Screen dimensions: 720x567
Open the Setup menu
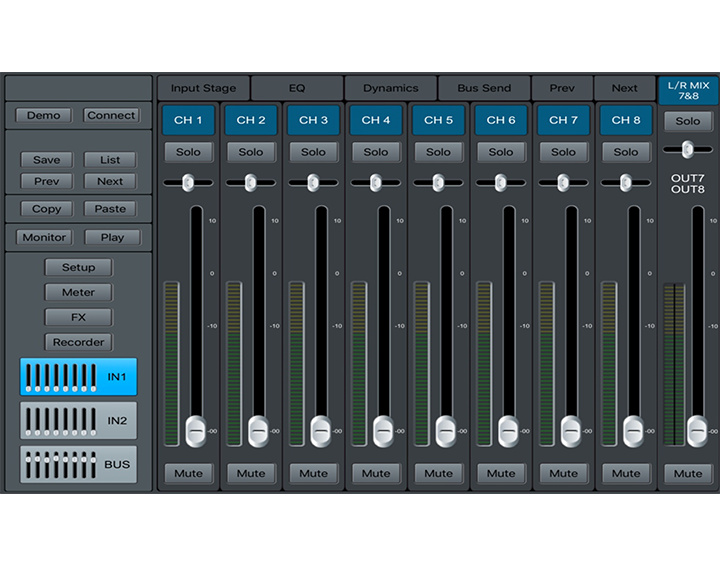tap(78, 267)
